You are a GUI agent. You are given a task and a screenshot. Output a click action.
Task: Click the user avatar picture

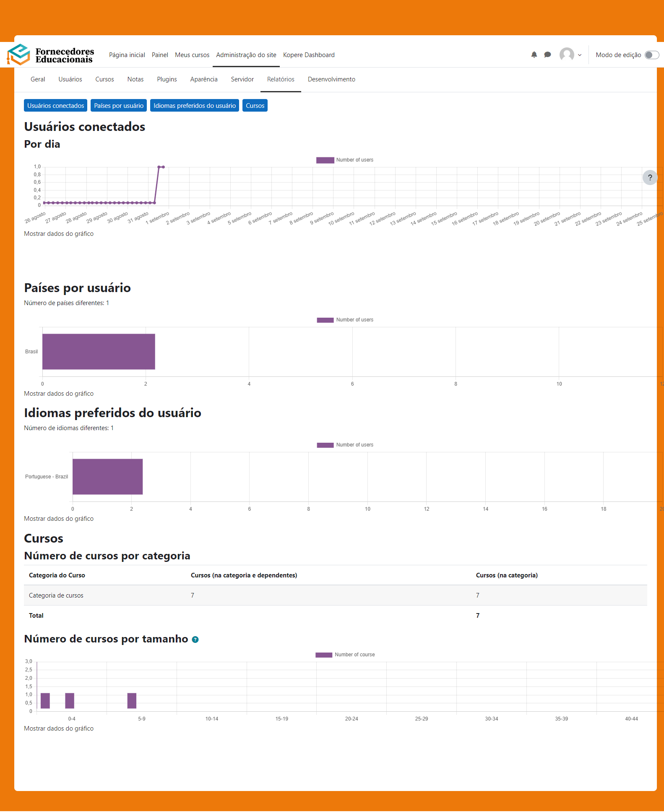(567, 55)
